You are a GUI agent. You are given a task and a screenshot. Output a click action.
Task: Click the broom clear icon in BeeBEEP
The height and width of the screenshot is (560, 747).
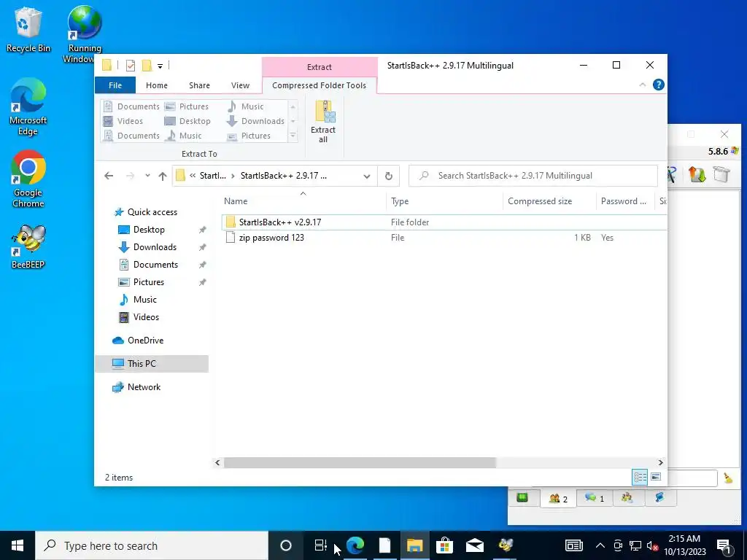[x=728, y=478]
